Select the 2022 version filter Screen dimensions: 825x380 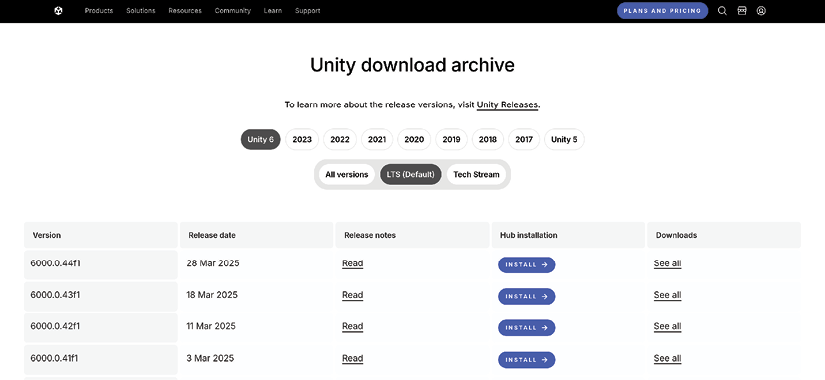pos(340,139)
